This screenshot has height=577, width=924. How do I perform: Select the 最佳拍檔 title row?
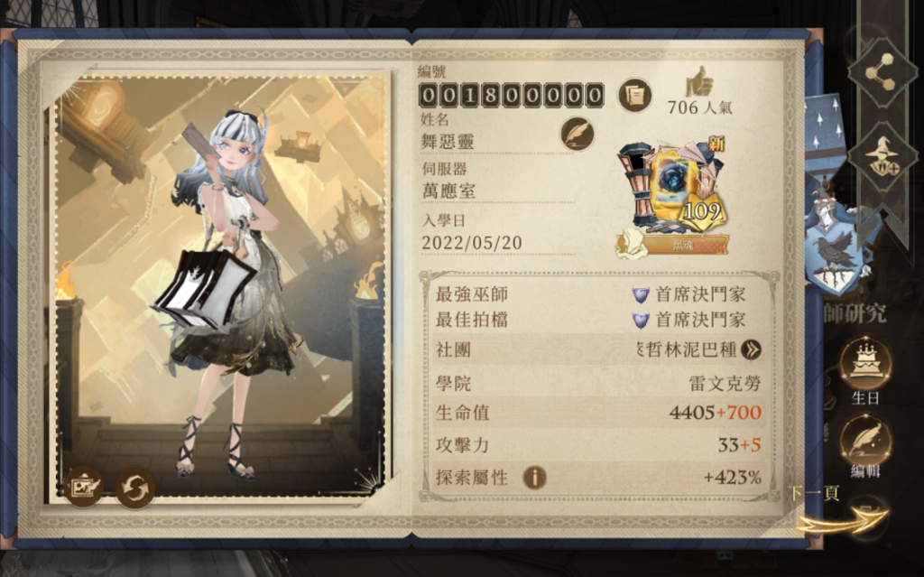tap(596, 320)
